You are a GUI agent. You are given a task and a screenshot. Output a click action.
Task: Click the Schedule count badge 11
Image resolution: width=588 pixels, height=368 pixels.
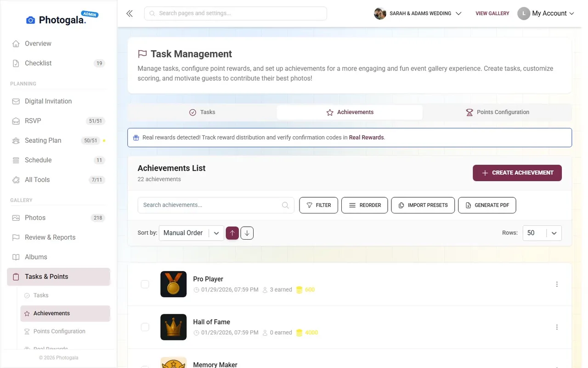pyautogui.click(x=99, y=161)
